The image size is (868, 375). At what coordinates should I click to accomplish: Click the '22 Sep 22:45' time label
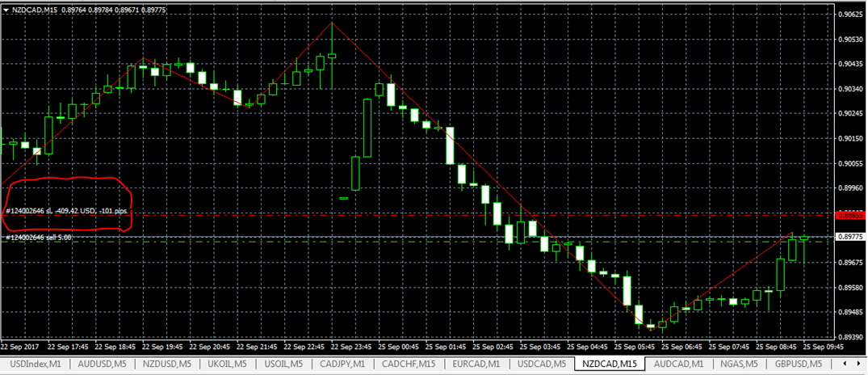tap(304, 346)
